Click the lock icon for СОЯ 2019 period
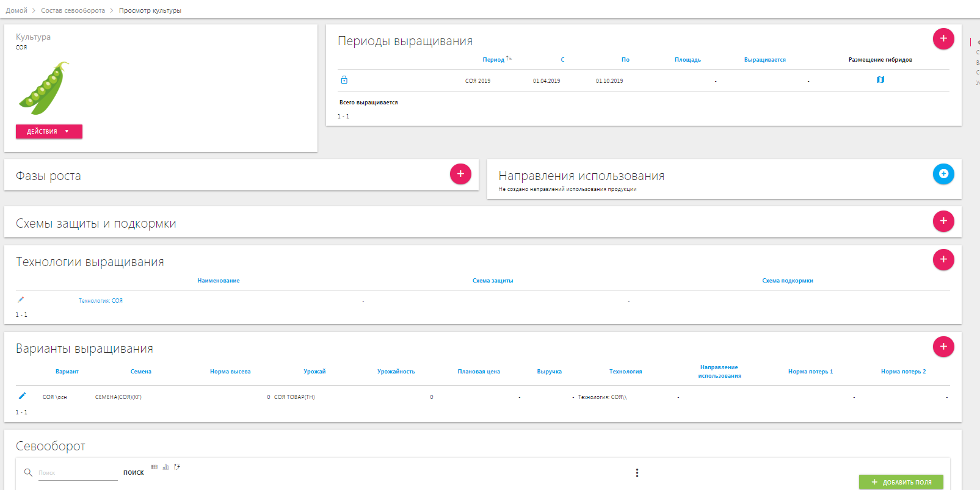 [x=344, y=80]
